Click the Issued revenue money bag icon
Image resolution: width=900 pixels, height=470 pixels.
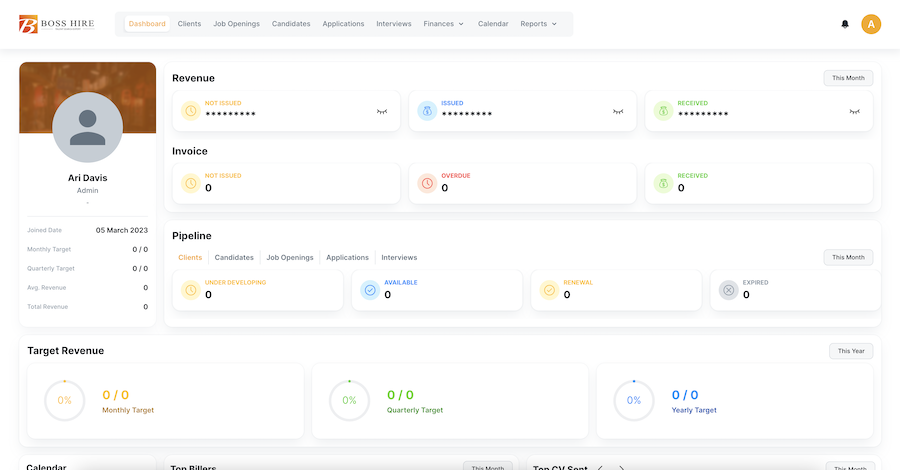(427, 111)
